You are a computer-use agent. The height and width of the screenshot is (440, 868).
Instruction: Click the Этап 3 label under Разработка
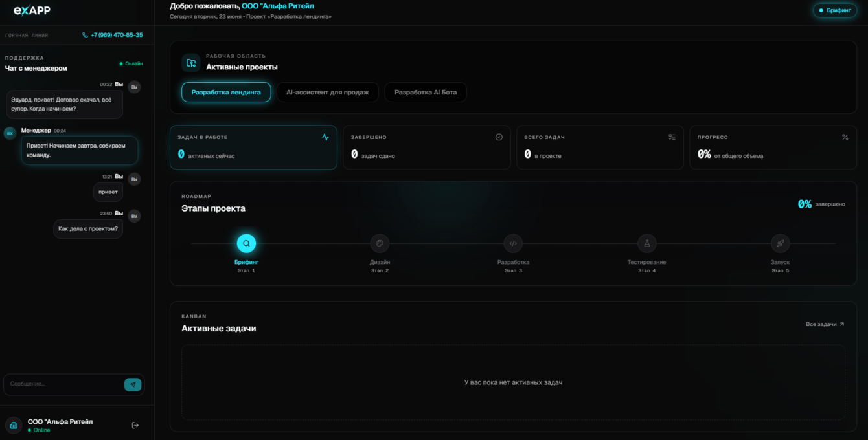pos(513,270)
